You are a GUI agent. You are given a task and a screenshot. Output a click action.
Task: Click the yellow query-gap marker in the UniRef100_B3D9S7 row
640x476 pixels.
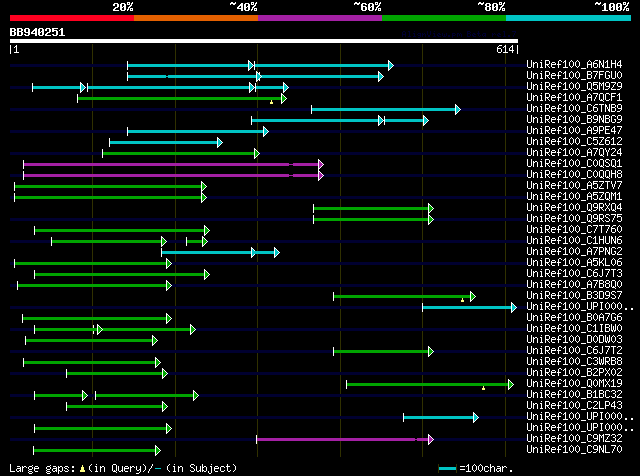tap(462, 300)
